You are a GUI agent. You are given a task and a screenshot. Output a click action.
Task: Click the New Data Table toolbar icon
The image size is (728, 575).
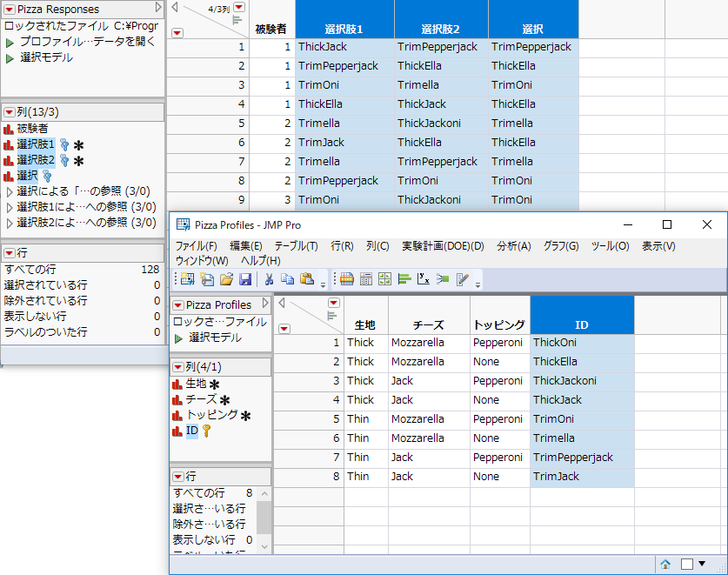[187, 279]
